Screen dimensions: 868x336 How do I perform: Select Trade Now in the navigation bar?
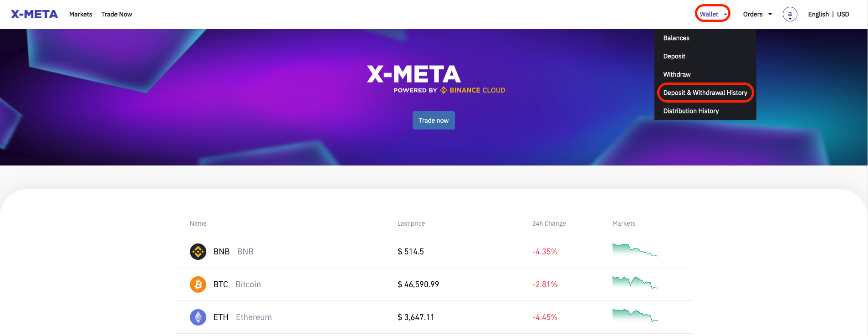click(x=117, y=14)
